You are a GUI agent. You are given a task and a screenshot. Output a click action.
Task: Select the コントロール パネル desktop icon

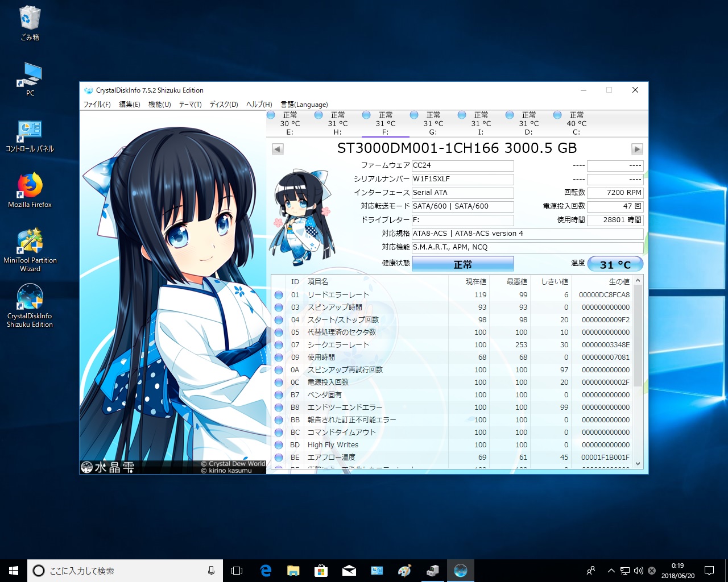30,136
